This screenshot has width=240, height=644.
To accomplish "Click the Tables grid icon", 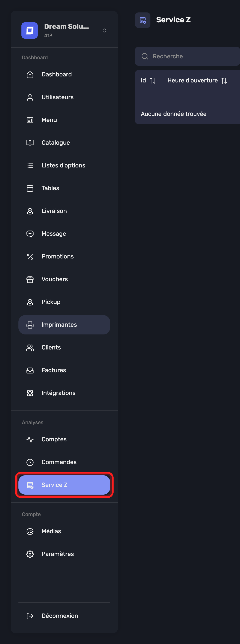I will (x=30, y=188).
